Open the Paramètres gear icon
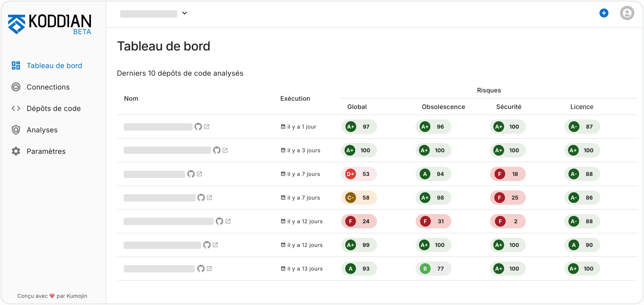644x305 pixels. coord(16,151)
